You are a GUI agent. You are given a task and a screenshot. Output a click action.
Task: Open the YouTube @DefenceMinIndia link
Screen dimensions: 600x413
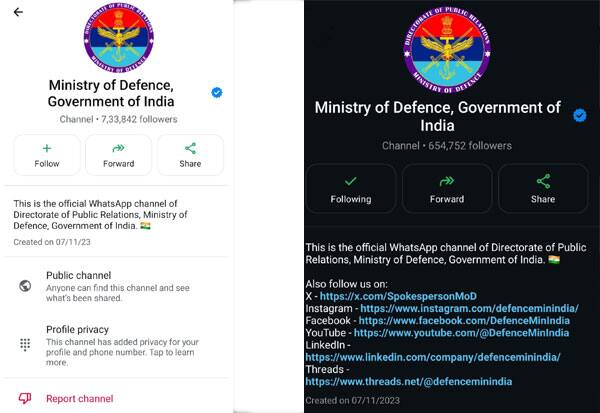[461, 333]
